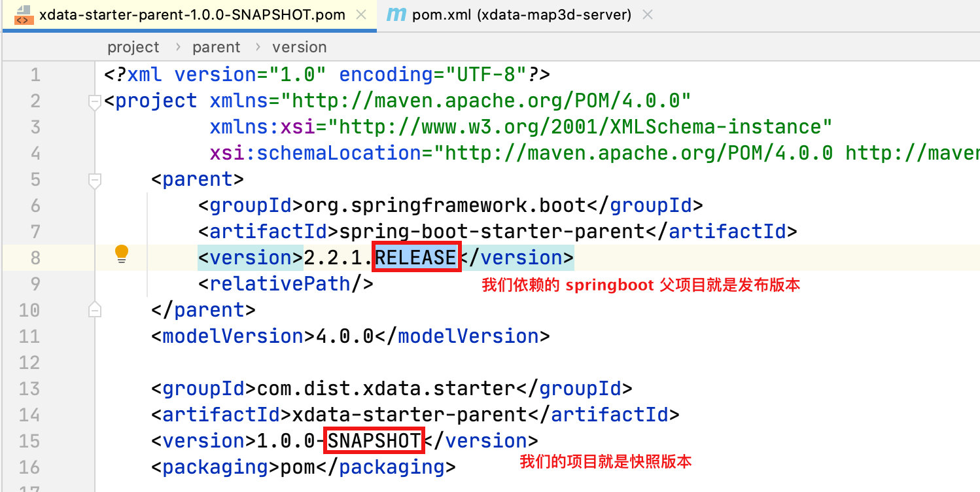Click encoding="UTF-8" in the XML declaration
The width and height of the screenshot is (980, 492).
coord(432,75)
